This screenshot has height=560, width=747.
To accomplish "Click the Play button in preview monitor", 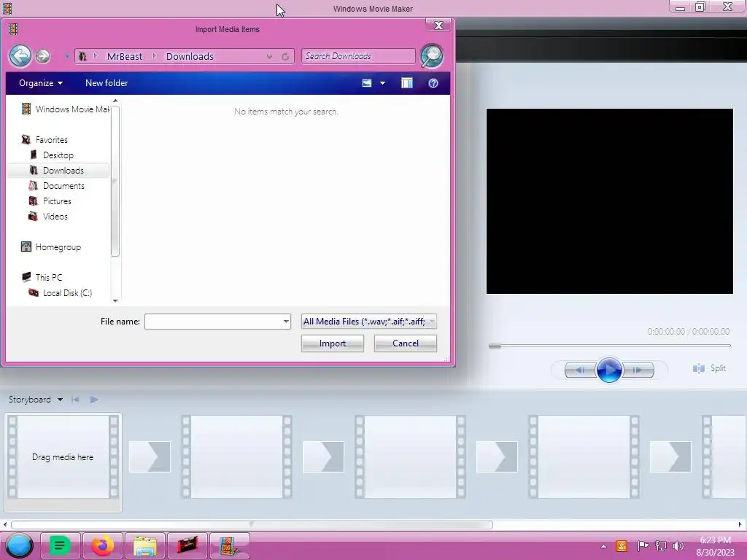I will (609, 370).
